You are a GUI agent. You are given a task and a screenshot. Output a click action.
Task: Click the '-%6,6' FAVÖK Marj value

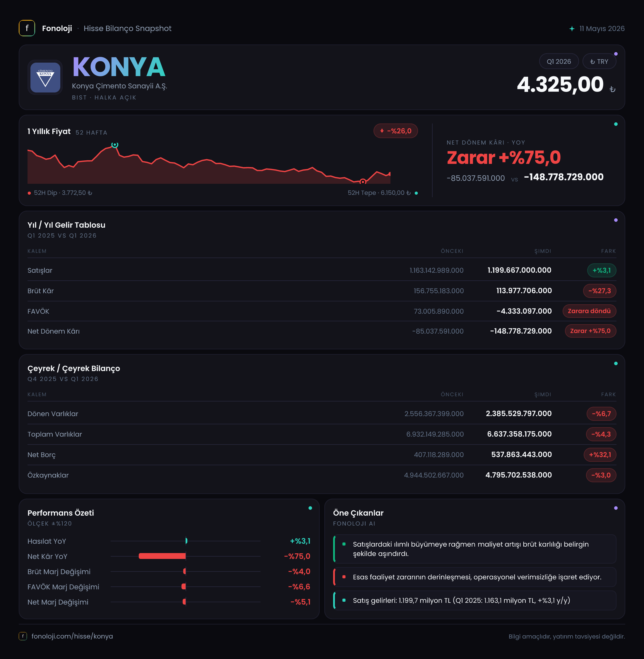click(299, 587)
